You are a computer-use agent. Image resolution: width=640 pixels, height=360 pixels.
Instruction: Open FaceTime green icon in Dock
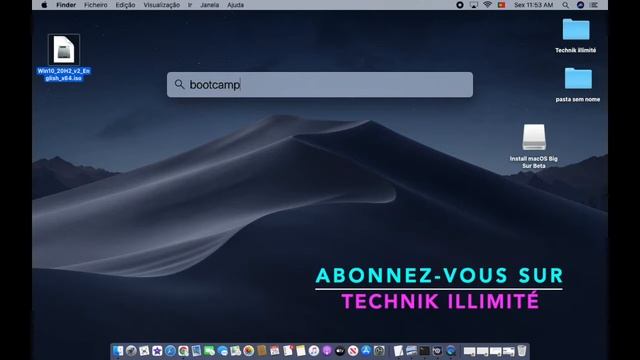point(209,351)
